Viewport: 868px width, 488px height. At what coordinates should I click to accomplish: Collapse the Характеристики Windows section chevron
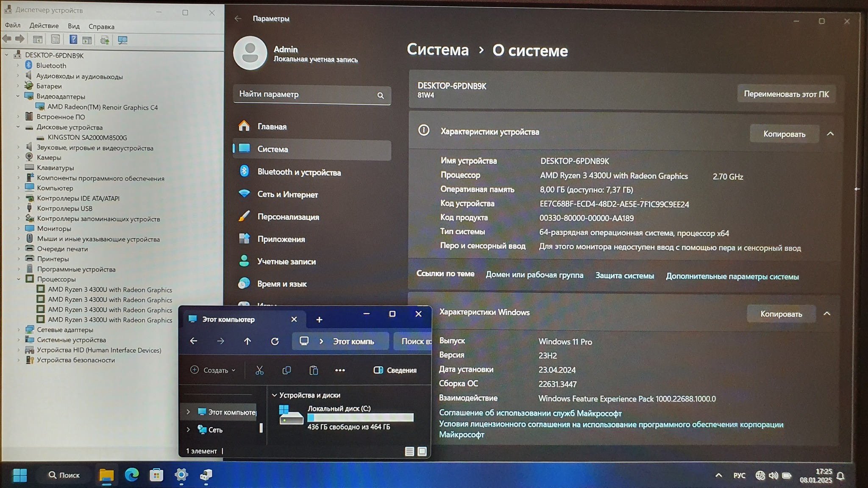(827, 314)
